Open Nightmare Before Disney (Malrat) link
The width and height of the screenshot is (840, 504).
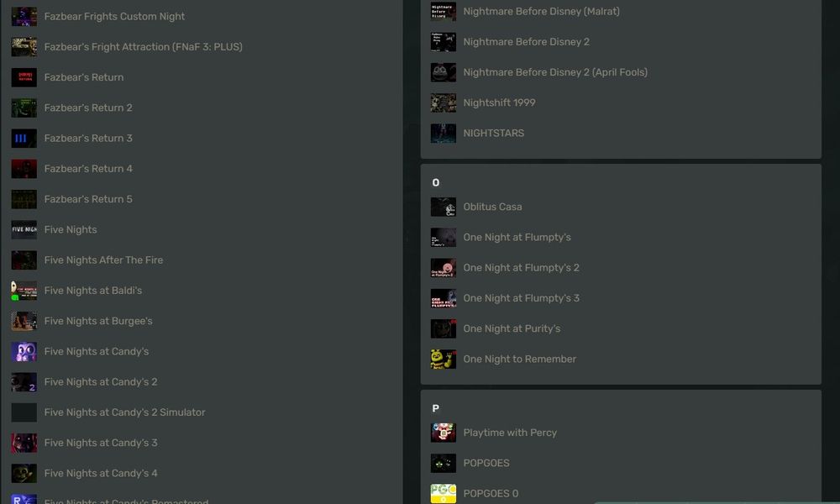542,11
